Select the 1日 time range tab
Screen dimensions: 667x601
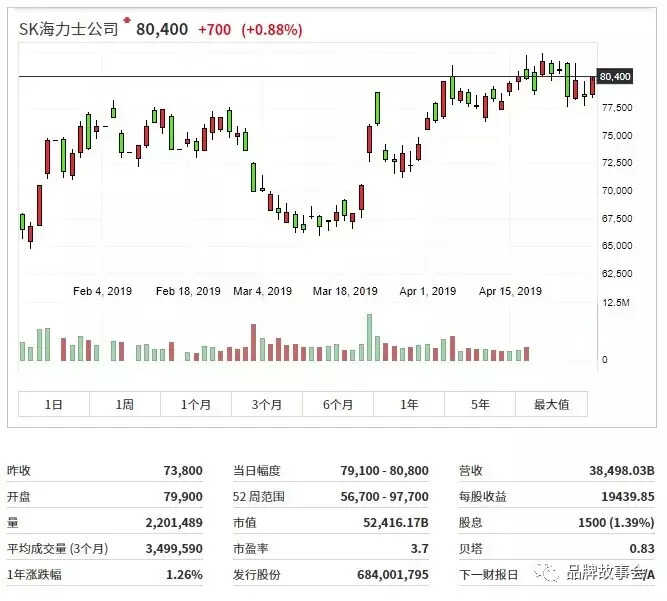(54, 404)
